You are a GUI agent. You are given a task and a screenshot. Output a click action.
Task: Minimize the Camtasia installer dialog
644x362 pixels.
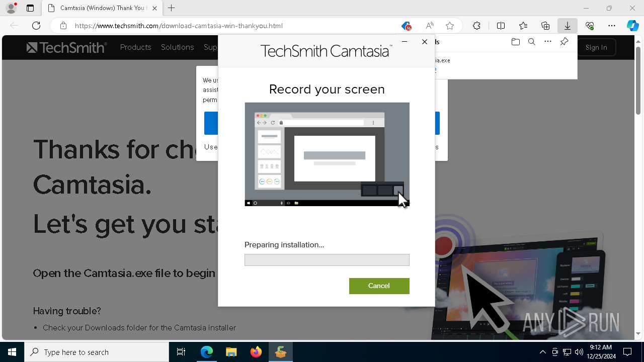click(x=405, y=42)
